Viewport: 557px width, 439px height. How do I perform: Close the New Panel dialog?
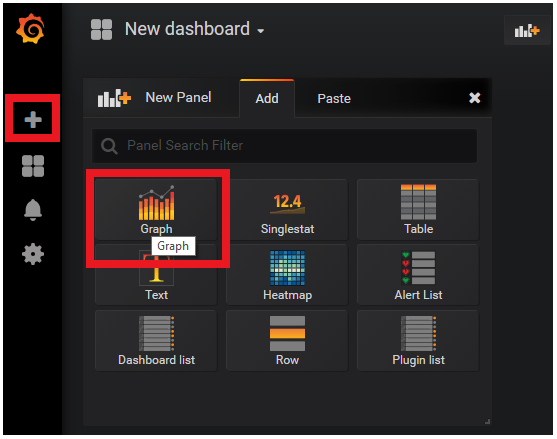tap(475, 98)
